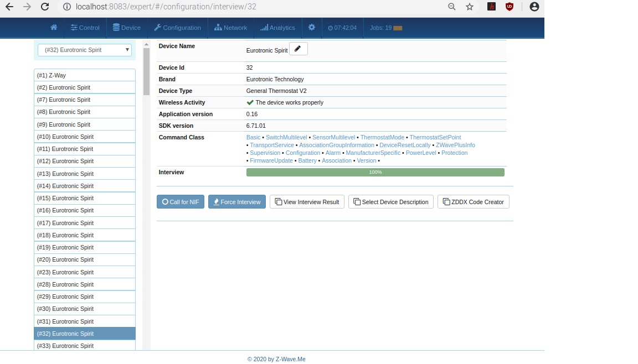Open the Version command class

pos(367,160)
